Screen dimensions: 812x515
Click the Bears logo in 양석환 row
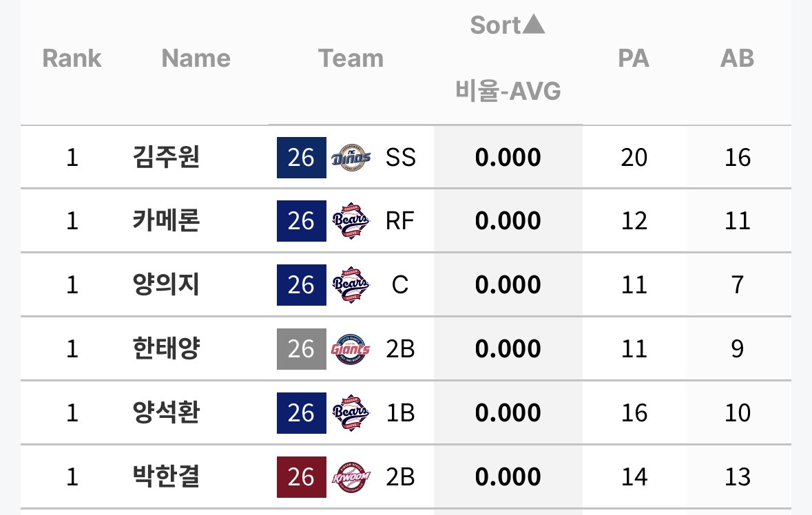[351, 413]
